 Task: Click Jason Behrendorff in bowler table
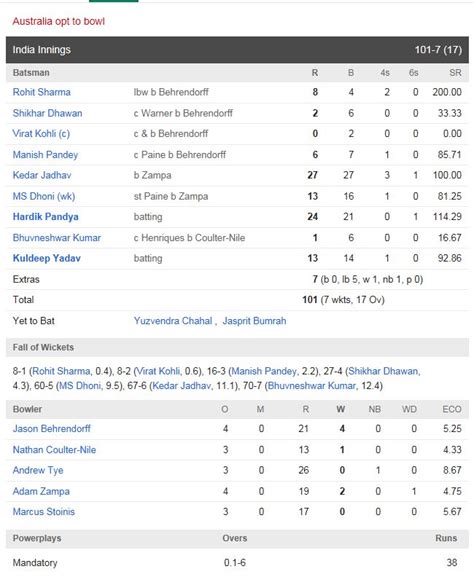pyautogui.click(x=52, y=429)
